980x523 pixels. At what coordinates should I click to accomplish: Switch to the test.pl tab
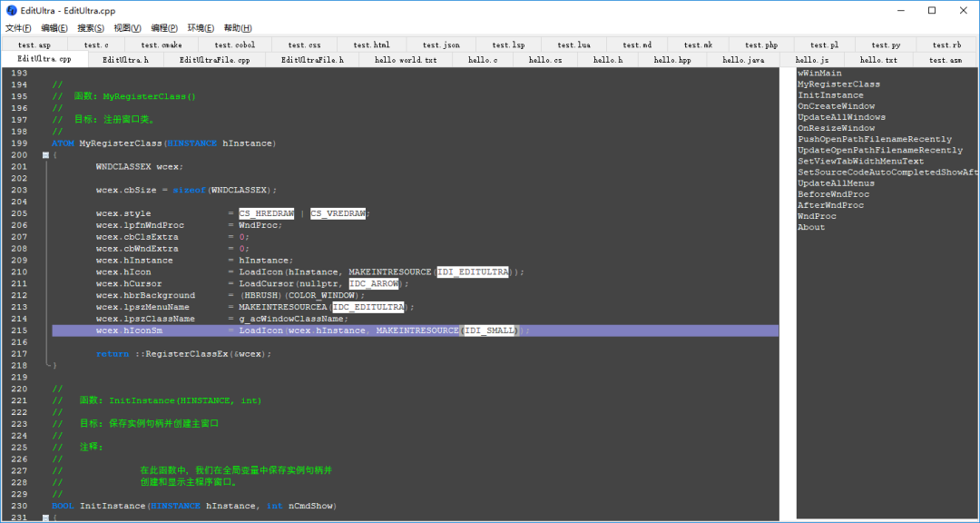point(824,44)
